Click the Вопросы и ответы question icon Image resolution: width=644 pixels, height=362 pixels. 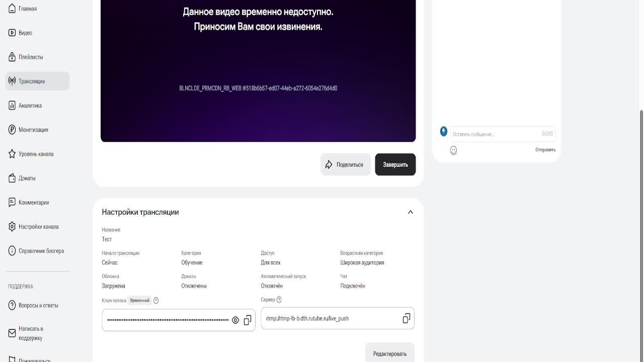pos(12,305)
